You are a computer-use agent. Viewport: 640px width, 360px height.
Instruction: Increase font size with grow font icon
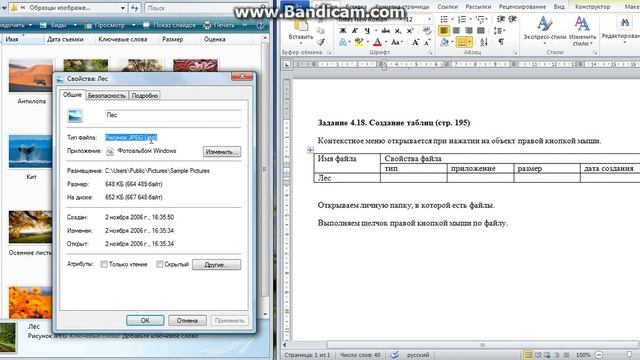pos(415,42)
